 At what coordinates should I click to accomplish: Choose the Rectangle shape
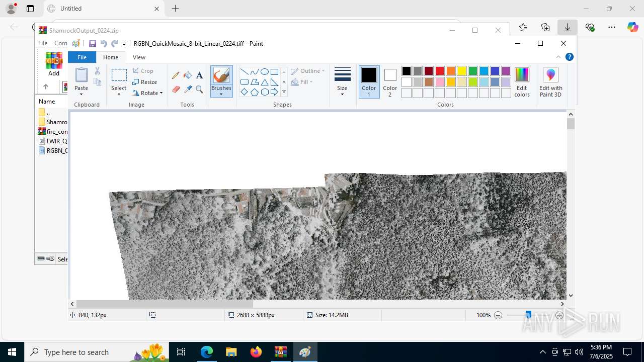click(274, 71)
